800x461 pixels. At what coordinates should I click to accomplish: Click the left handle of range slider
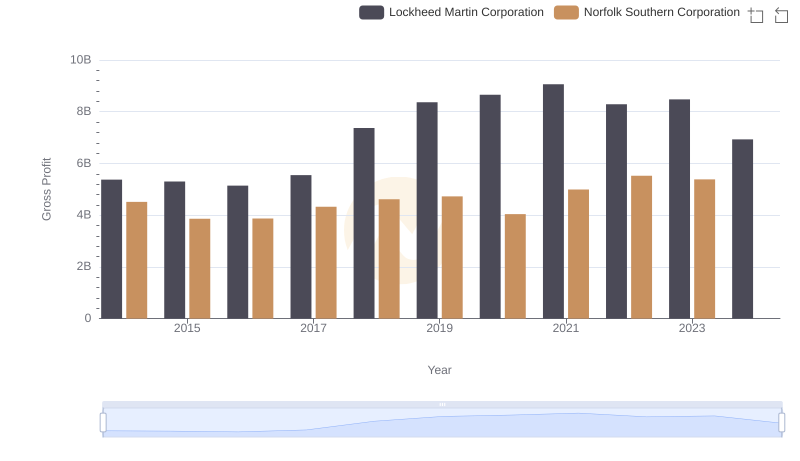coord(103,422)
